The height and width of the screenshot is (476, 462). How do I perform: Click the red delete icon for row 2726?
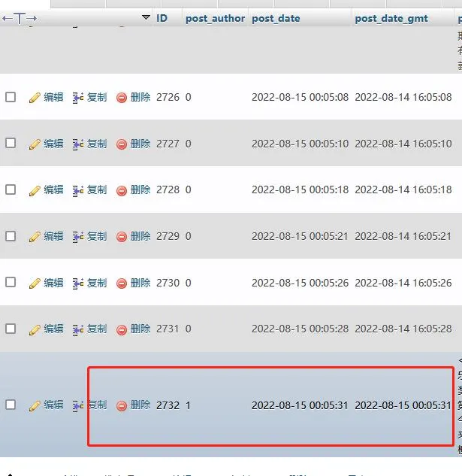pyautogui.click(x=122, y=98)
